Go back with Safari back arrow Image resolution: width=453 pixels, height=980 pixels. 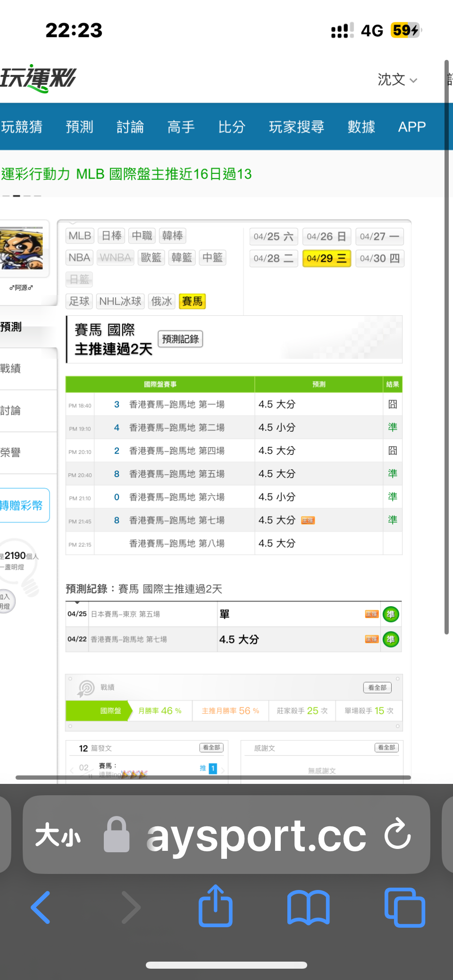click(41, 907)
